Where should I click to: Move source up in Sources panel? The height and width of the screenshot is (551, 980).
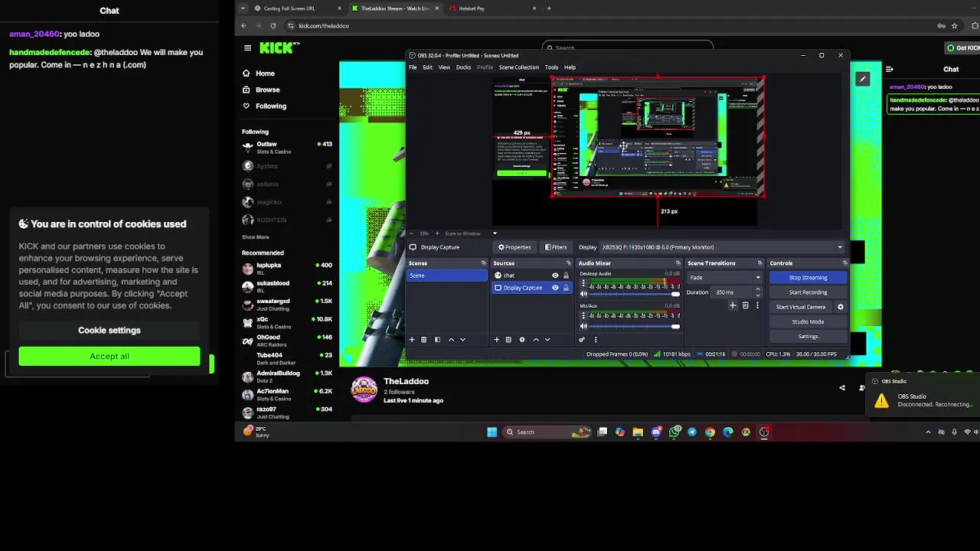tap(536, 340)
